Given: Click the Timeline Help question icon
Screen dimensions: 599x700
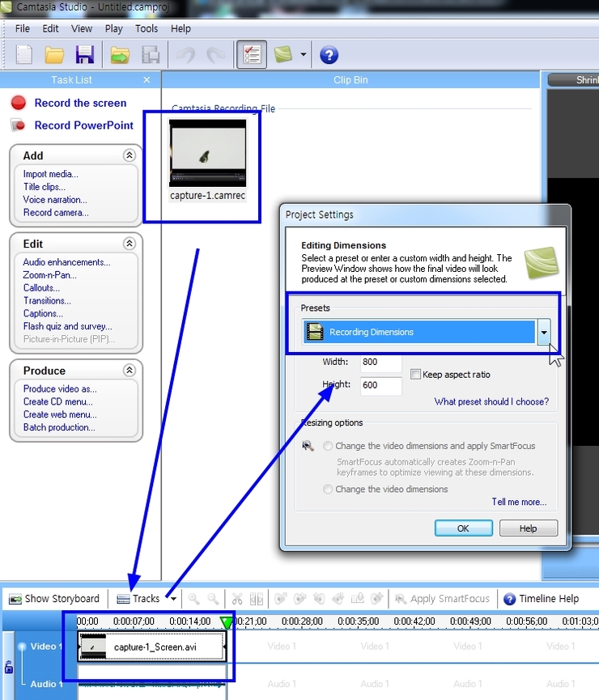Looking at the screenshot, I should (510, 599).
